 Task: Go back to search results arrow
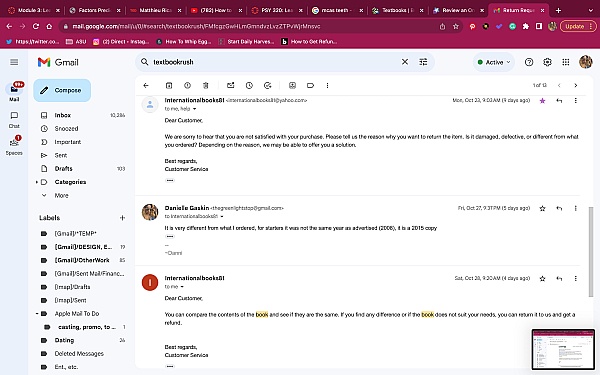pos(146,85)
